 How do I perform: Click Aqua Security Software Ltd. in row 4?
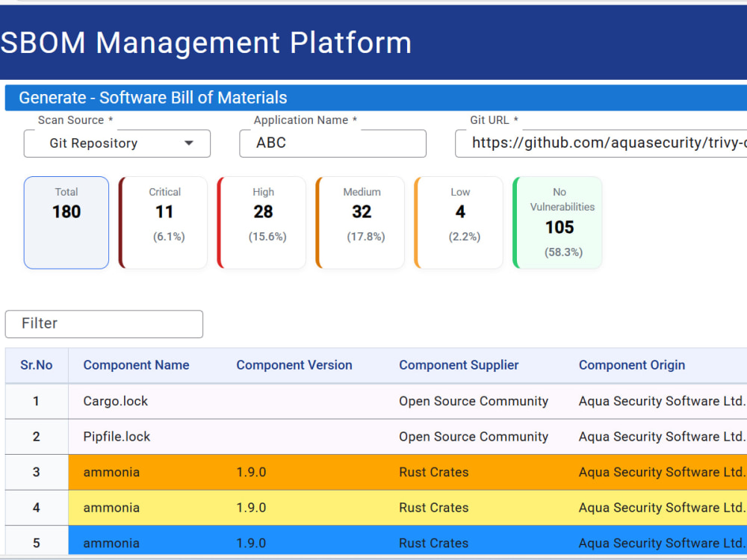(x=662, y=508)
